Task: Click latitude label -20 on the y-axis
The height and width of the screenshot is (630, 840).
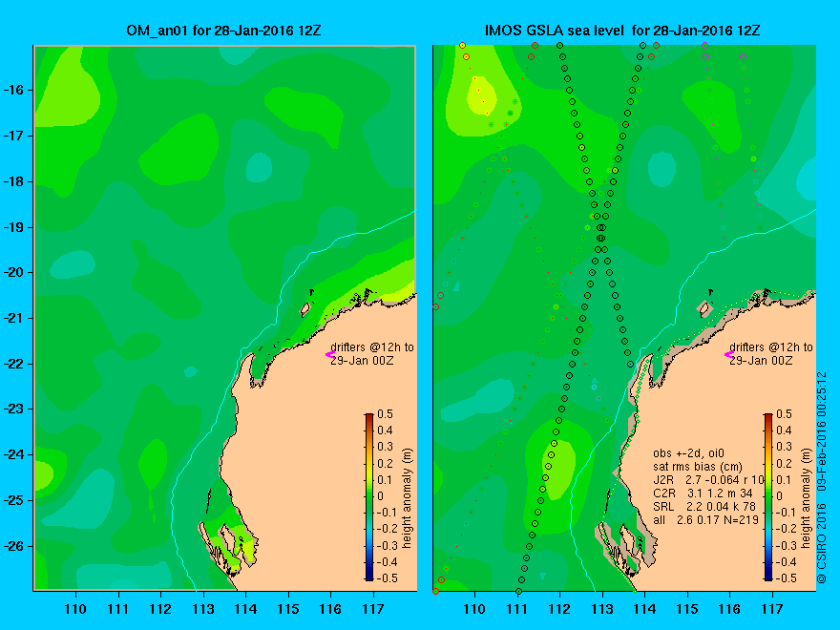Action: coord(12,273)
